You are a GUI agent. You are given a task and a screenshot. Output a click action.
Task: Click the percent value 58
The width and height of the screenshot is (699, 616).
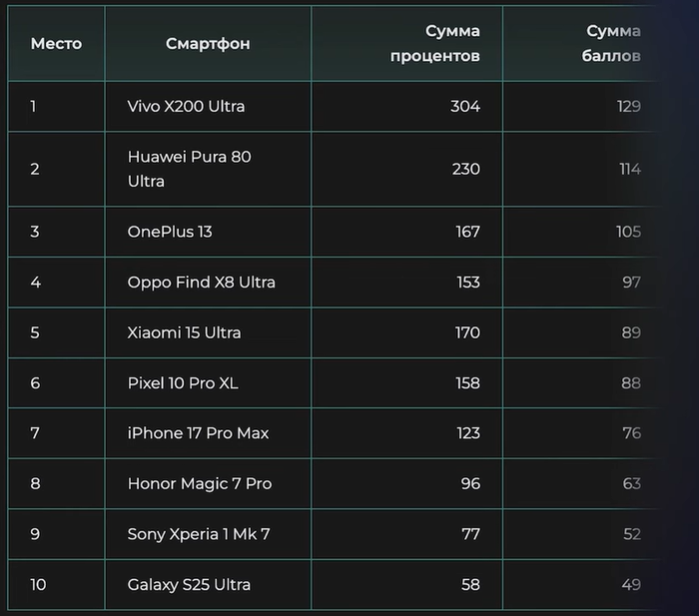(x=469, y=584)
